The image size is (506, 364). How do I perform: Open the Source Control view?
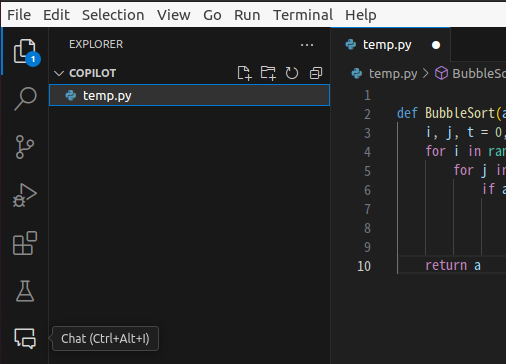click(x=25, y=147)
